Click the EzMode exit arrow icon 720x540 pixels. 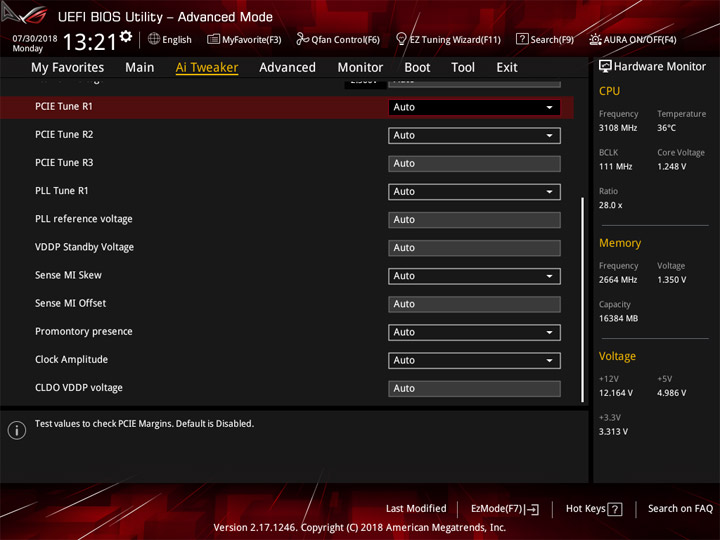click(x=532, y=509)
